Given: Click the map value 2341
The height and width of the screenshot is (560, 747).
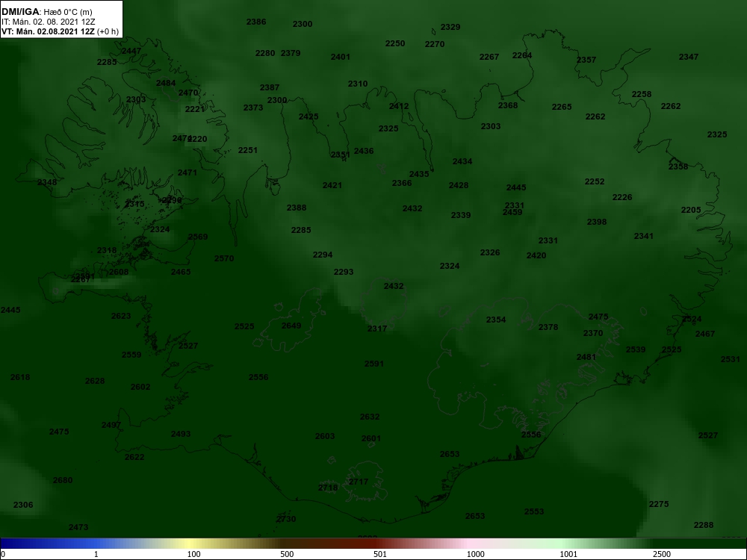Looking at the screenshot, I should [644, 236].
